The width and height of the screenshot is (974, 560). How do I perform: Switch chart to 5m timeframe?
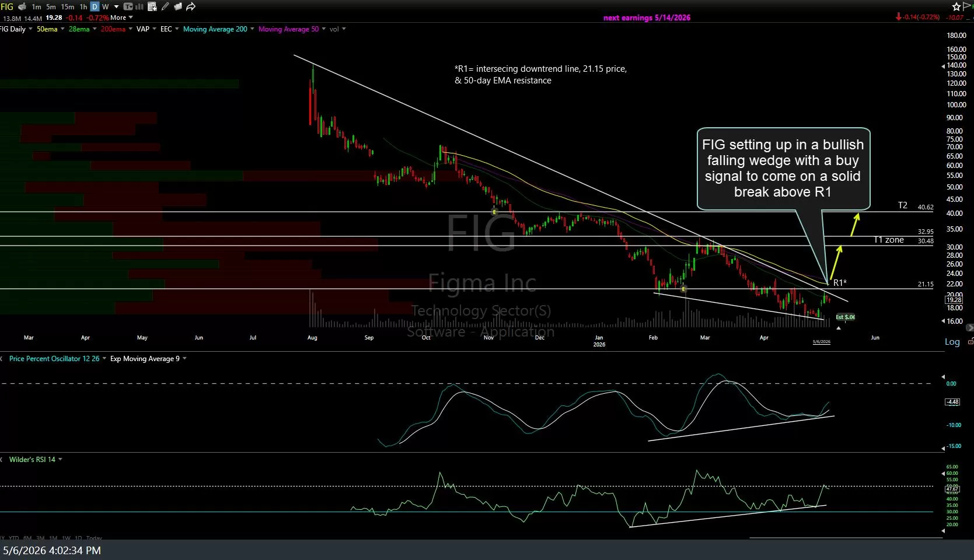(x=51, y=7)
